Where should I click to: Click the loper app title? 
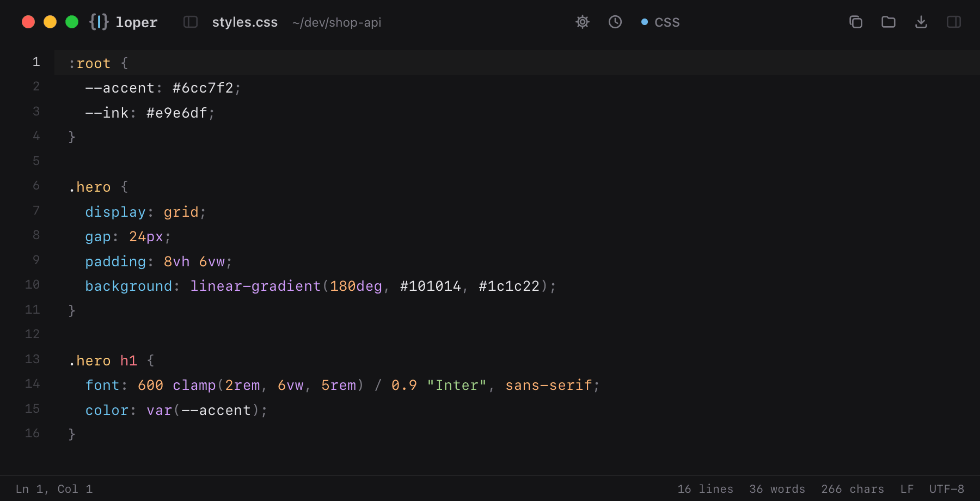click(x=137, y=22)
